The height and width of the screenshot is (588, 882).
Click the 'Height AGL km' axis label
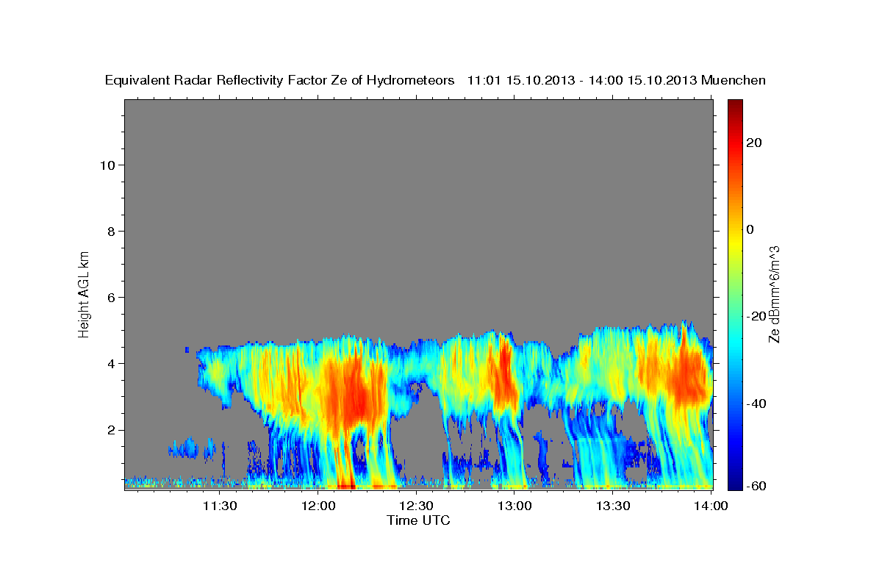point(84,294)
